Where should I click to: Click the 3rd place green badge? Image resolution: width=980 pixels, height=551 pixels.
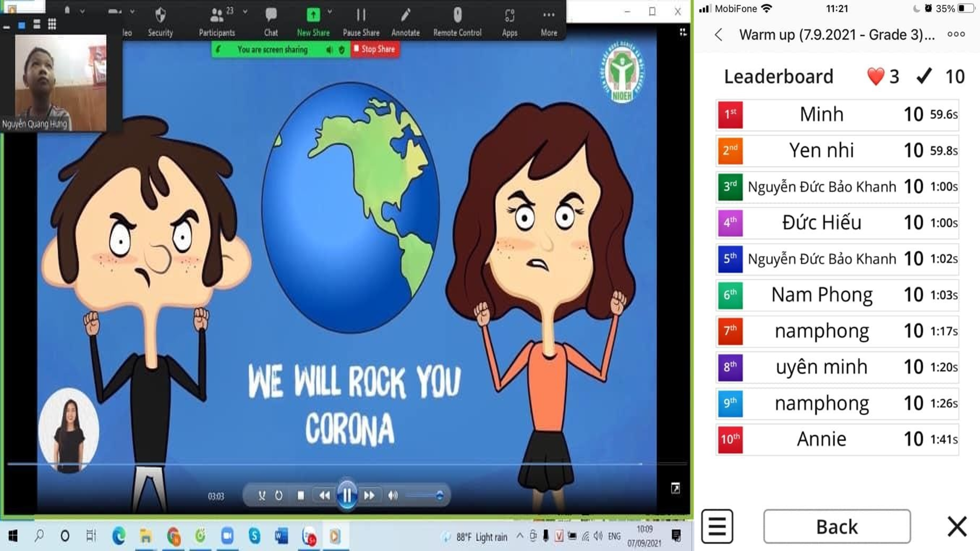click(730, 187)
